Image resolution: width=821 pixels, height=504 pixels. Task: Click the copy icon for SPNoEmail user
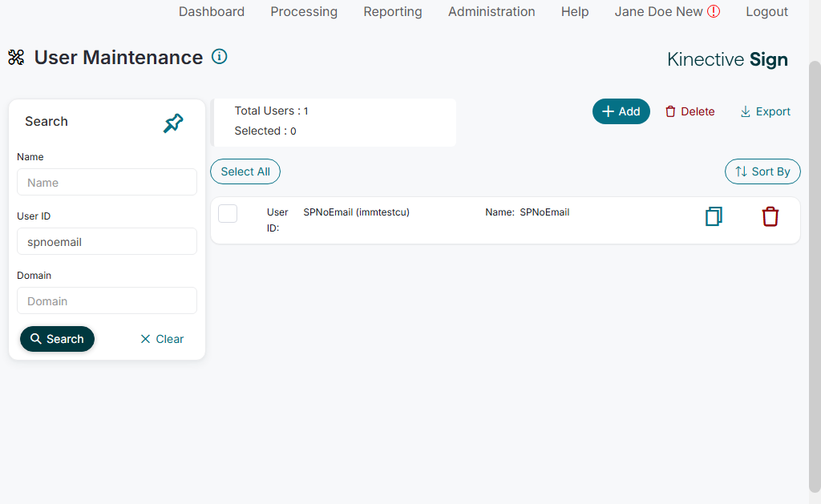(714, 216)
